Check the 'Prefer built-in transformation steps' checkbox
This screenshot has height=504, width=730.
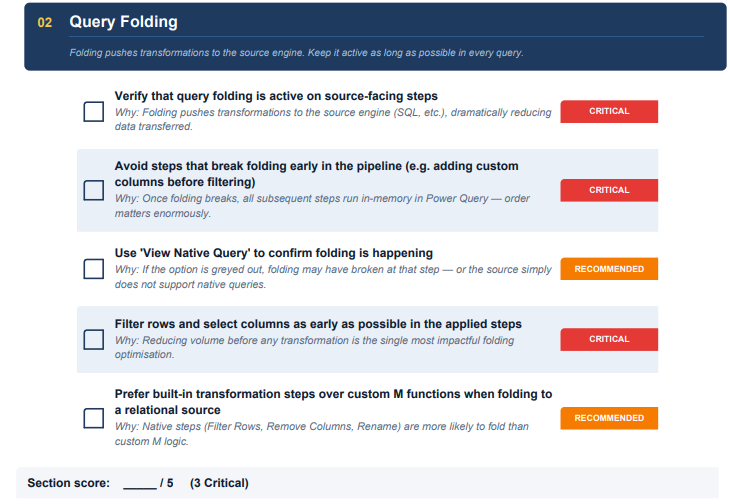coord(93,418)
